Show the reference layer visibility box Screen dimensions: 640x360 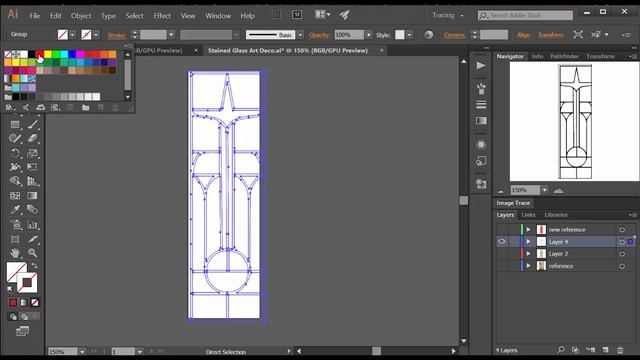[x=502, y=266]
